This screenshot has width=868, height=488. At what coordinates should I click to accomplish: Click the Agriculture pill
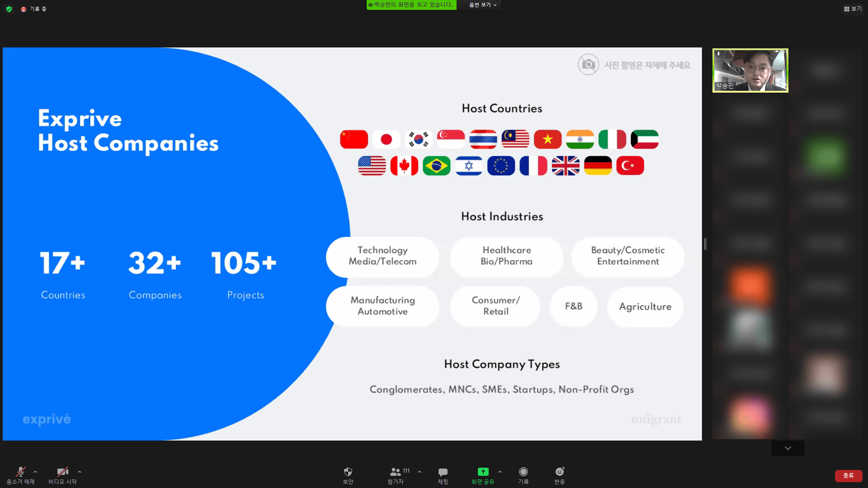coord(645,306)
